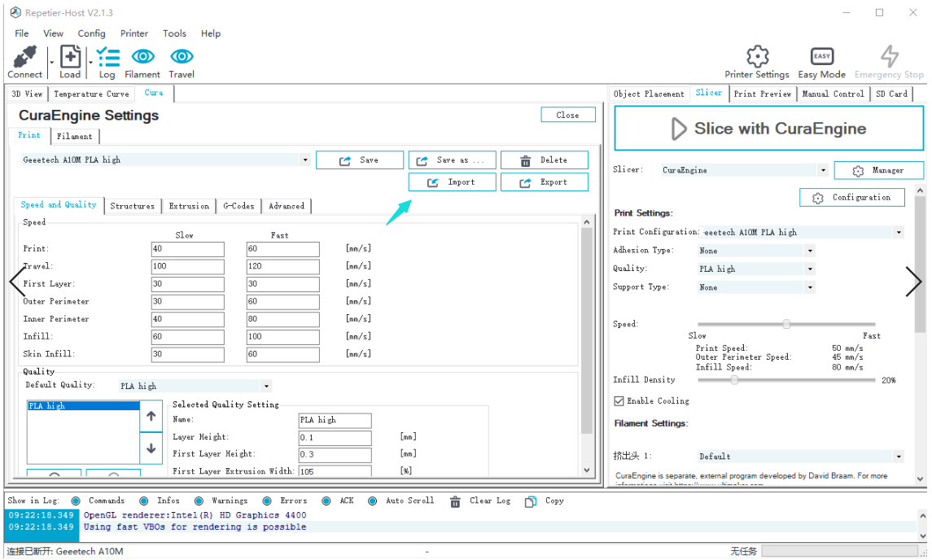Save the print configuration
This screenshot has width=932, height=560.
click(x=359, y=160)
